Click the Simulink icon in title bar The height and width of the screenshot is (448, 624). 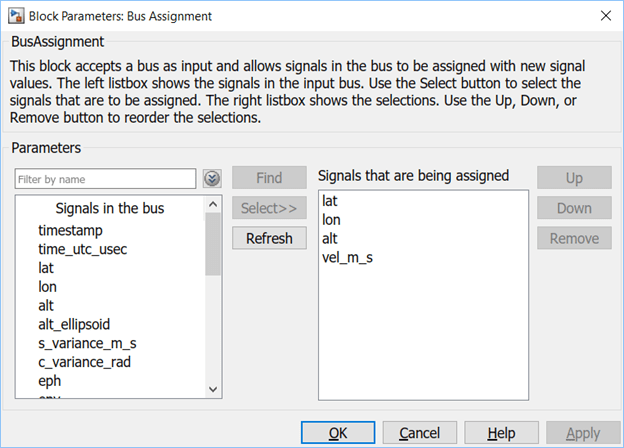pyautogui.click(x=14, y=15)
